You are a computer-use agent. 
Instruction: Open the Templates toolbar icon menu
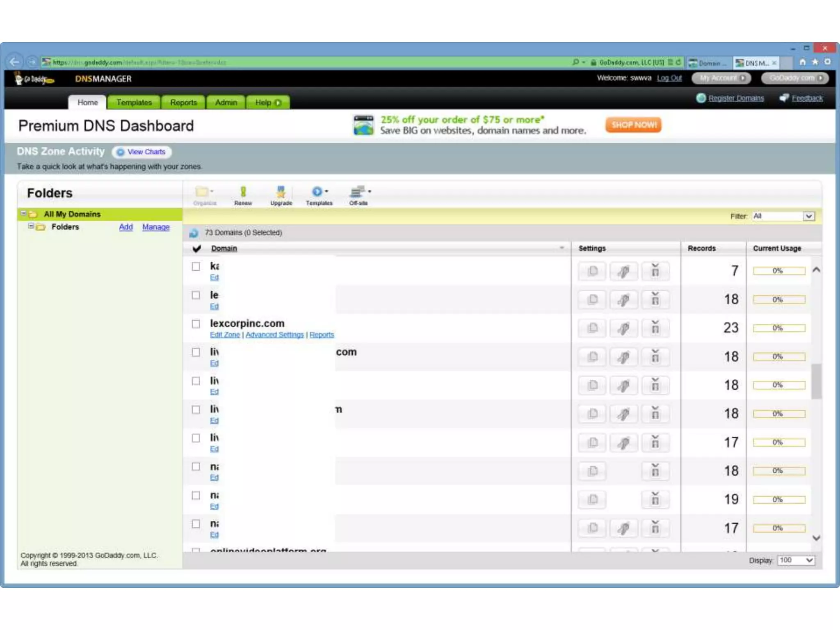click(x=319, y=194)
